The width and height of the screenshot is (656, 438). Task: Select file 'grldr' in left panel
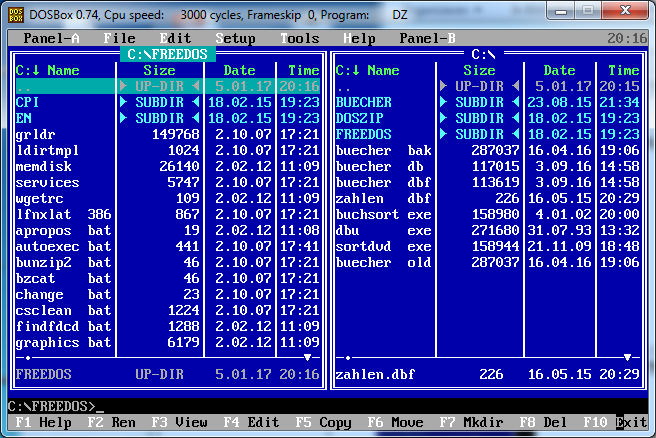click(x=168, y=134)
